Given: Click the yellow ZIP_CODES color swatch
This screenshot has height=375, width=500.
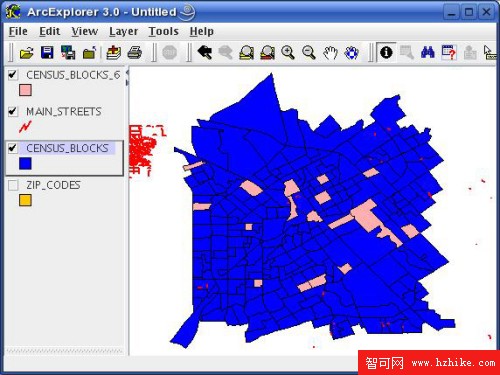Looking at the screenshot, I should [25, 200].
